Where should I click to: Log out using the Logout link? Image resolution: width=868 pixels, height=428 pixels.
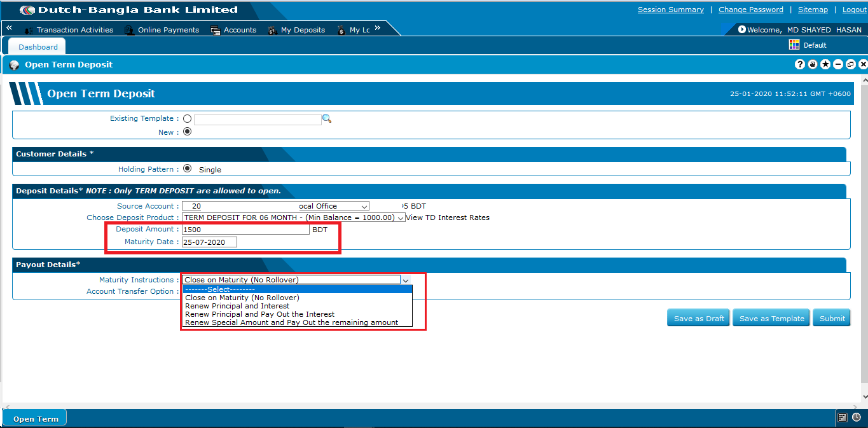coord(855,10)
